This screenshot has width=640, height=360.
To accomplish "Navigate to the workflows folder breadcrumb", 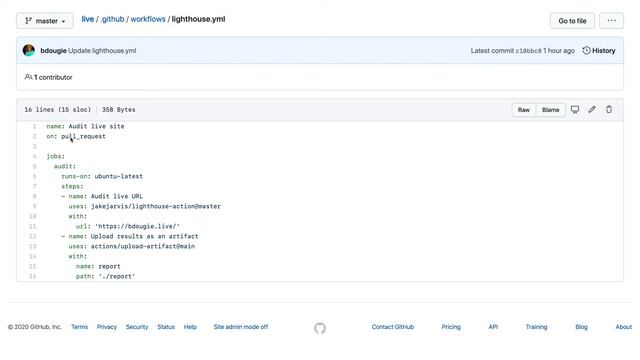I will (148, 19).
